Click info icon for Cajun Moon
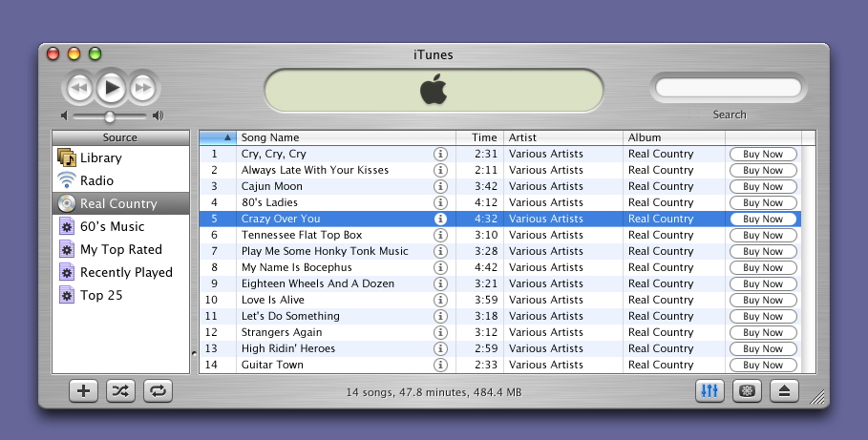This screenshot has width=868, height=440. click(440, 186)
